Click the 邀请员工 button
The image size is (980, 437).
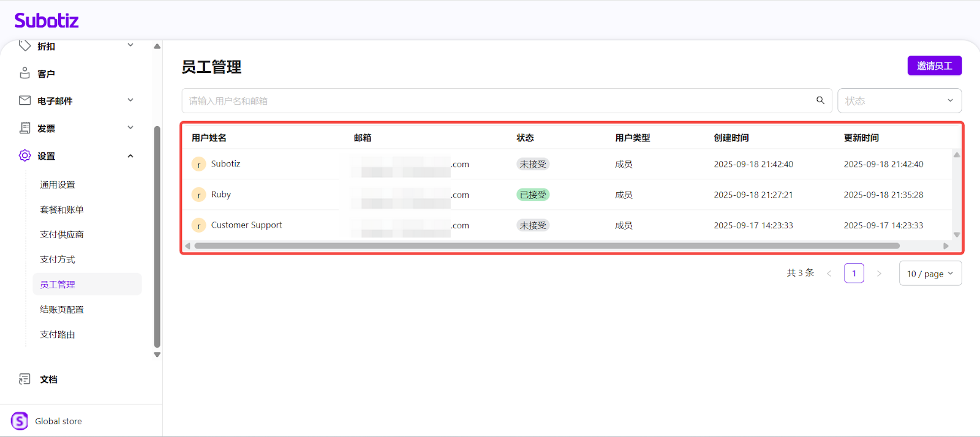tap(934, 65)
